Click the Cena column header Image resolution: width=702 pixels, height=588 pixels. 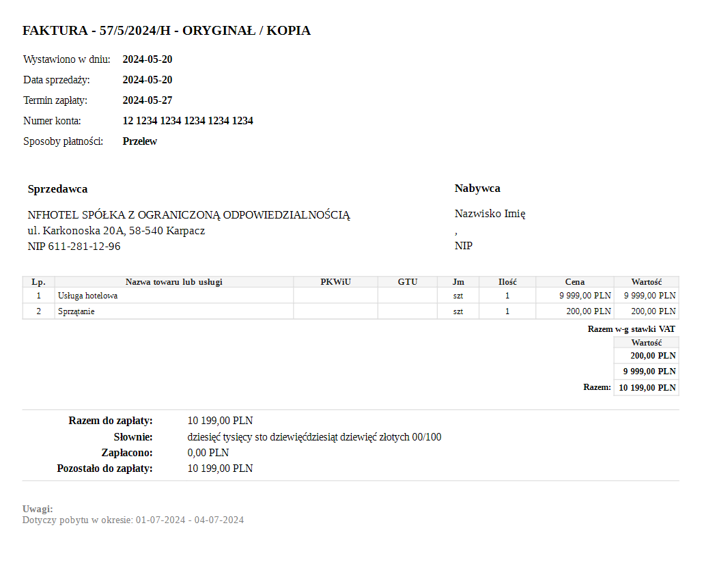point(575,281)
